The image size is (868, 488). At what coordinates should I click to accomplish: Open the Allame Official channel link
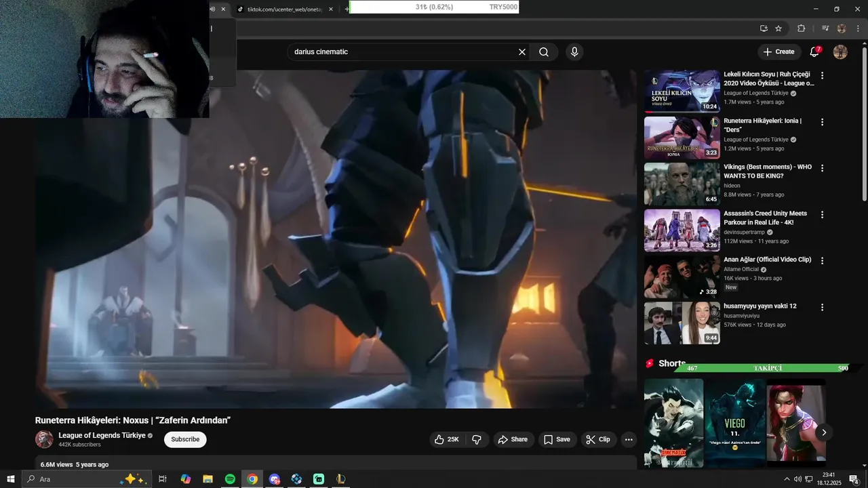(741, 269)
